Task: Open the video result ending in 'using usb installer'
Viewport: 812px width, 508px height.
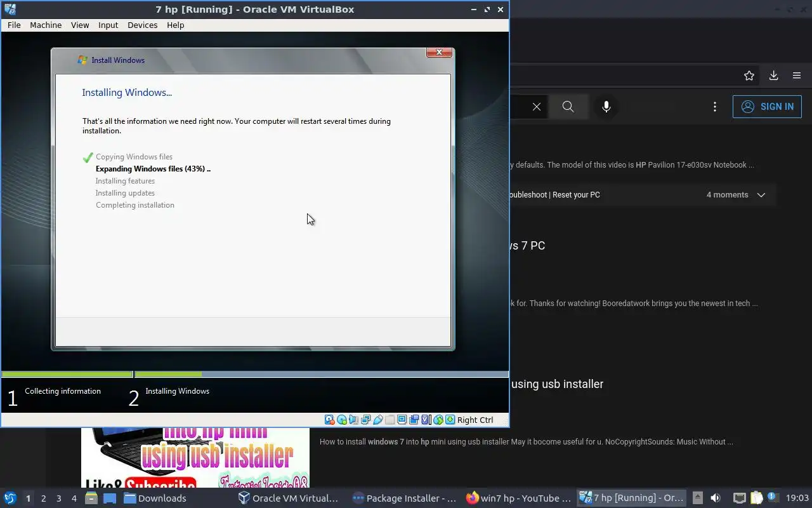Action: tap(557, 384)
